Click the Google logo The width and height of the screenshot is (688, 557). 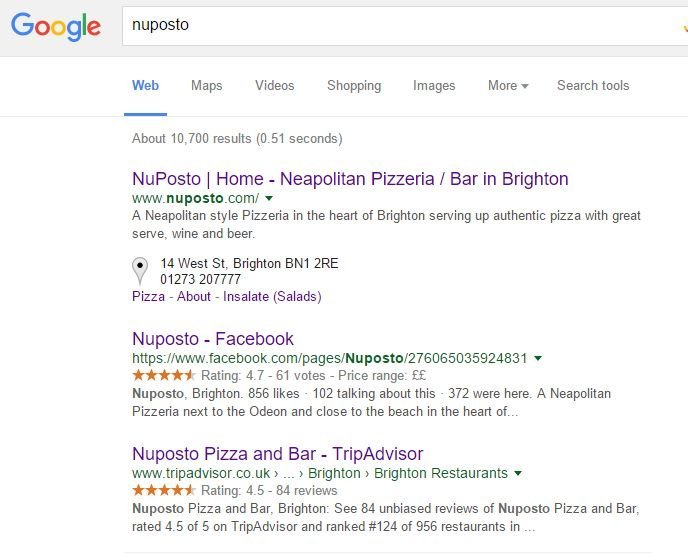pos(56,25)
